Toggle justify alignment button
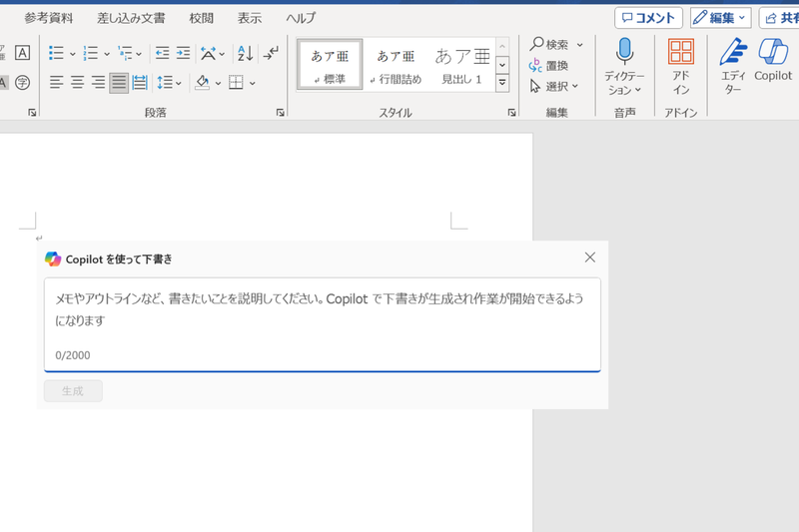 click(x=119, y=83)
